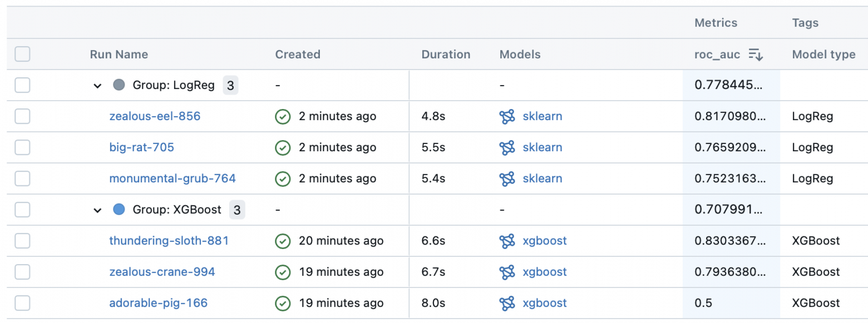Click the Run Name column header

coord(119,54)
